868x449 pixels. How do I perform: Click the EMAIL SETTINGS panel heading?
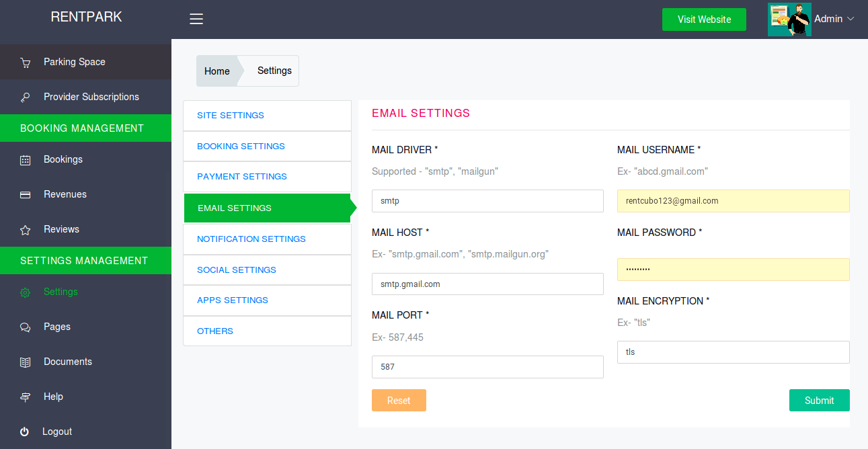[x=421, y=113]
